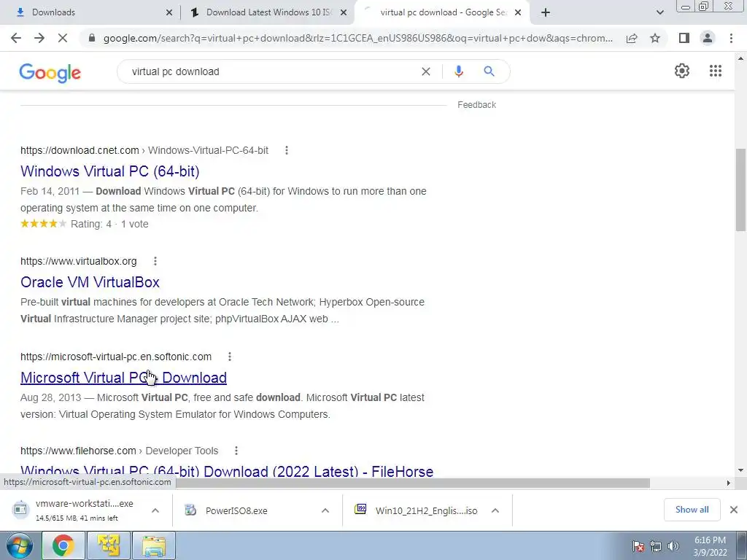Bookmark this page with star icon

(655, 38)
